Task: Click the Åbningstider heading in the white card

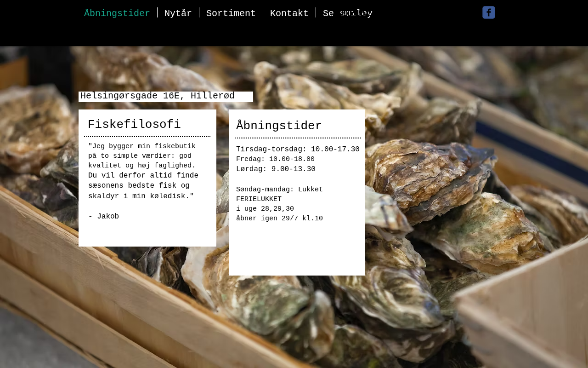Action: coord(279,126)
